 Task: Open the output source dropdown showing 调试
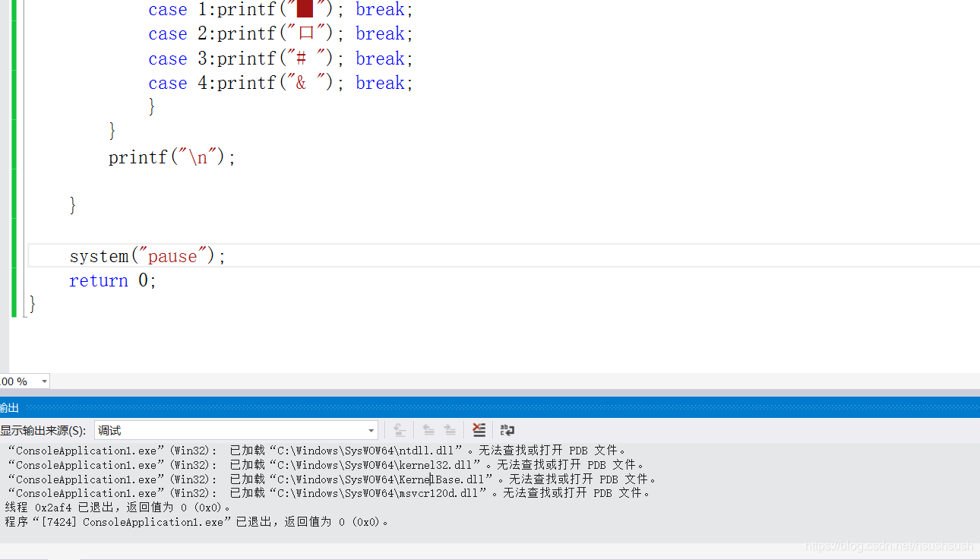point(236,431)
